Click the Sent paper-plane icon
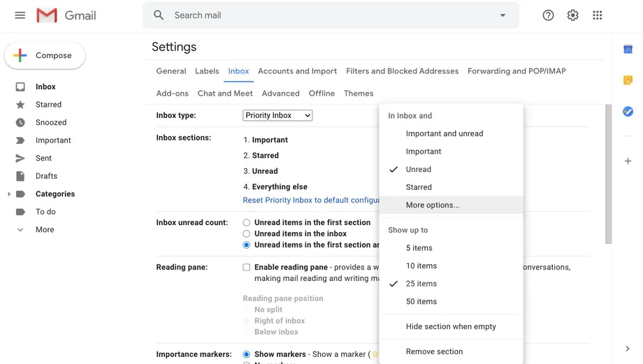This screenshot has height=364, width=643. click(20, 158)
